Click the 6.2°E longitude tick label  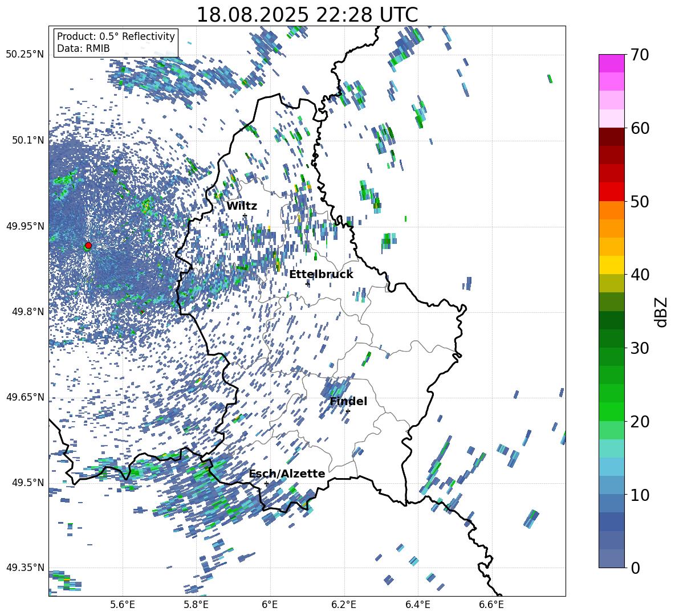[344, 605]
